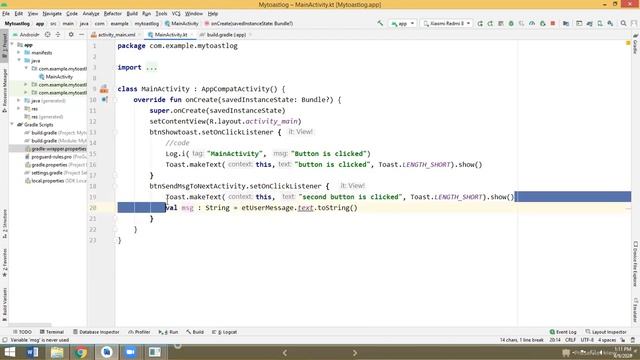Toggle the Resource Manager side tab
640x360 pixels.
coord(4,91)
